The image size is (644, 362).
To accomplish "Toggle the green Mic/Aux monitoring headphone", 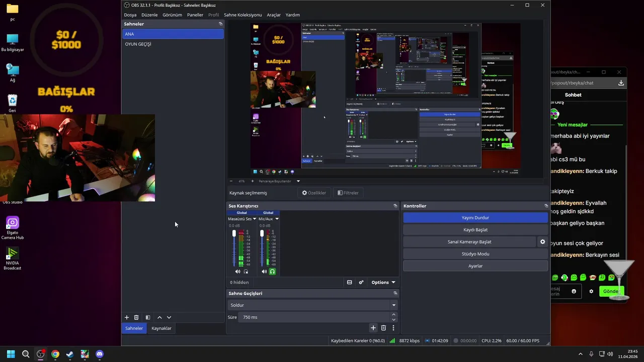I will pos(273,271).
